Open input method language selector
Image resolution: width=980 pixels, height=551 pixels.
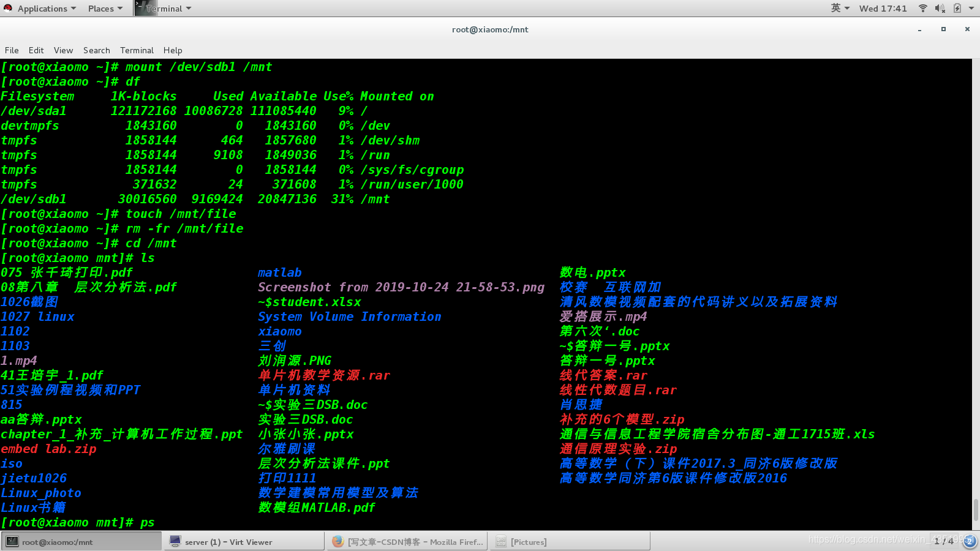tap(840, 8)
